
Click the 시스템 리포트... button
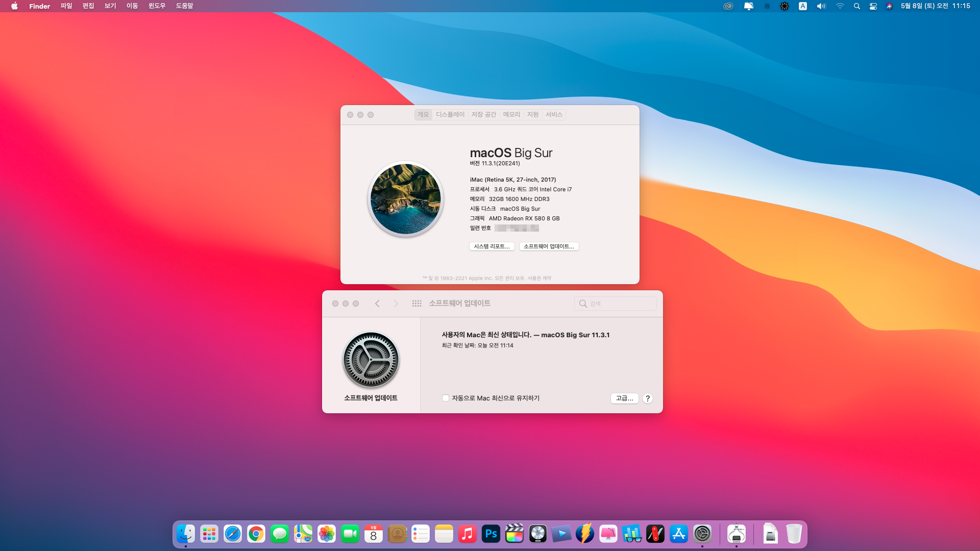pyautogui.click(x=492, y=246)
